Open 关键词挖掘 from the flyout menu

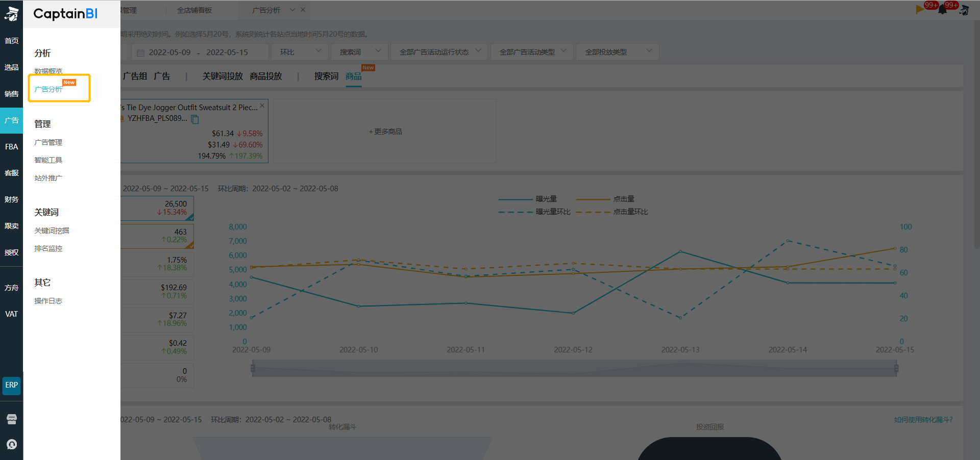click(52, 231)
